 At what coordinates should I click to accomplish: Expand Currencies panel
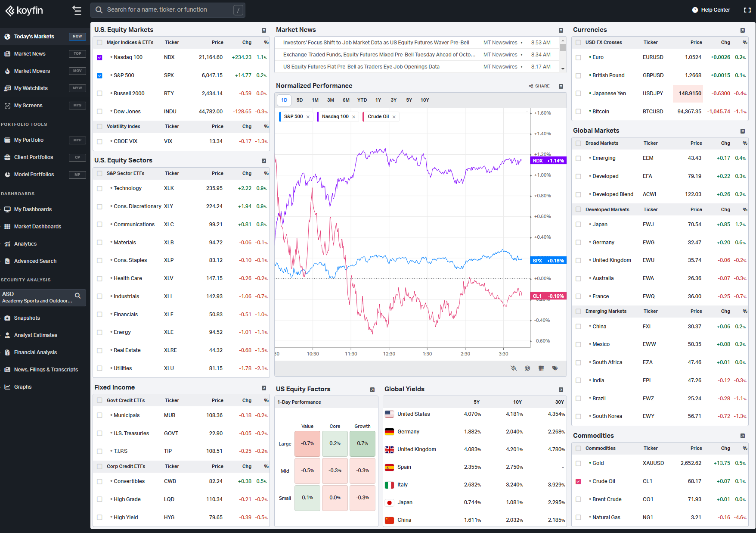point(743,30)
